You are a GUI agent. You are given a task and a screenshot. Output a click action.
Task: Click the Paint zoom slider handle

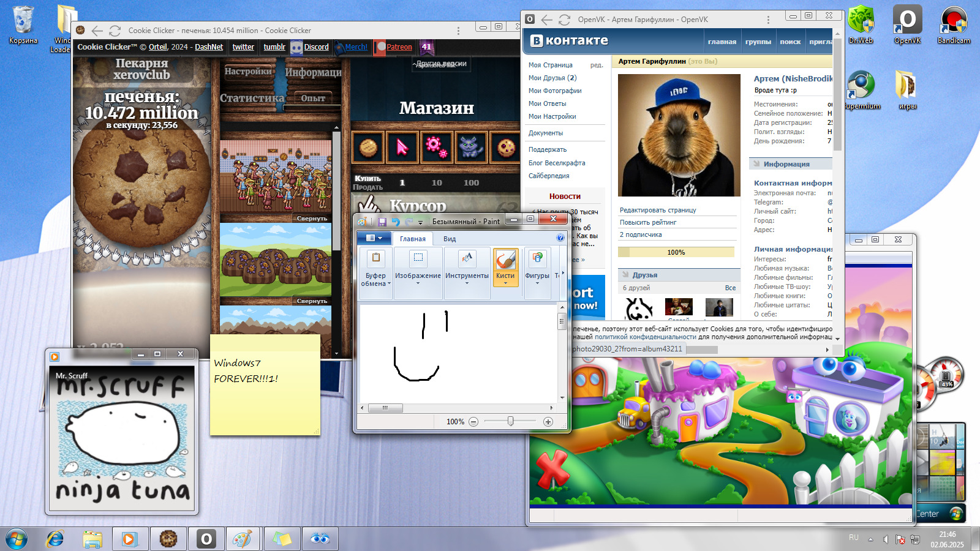[x=510, y=421]
